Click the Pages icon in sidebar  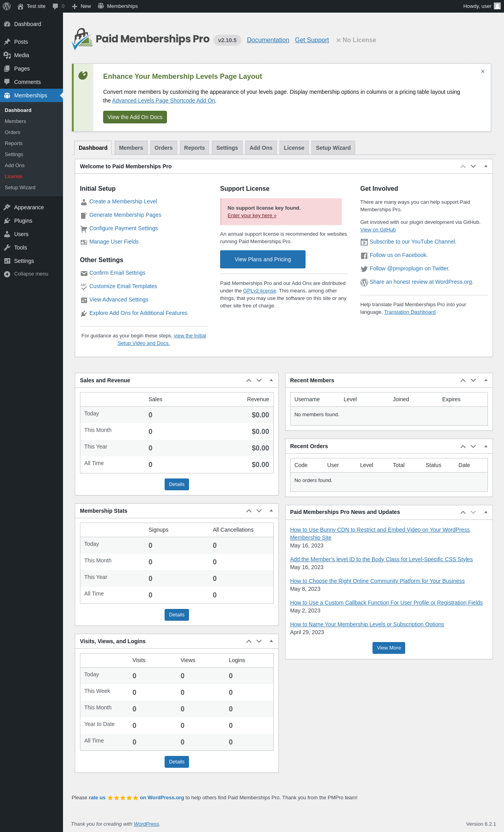click(x=7, y=69)
